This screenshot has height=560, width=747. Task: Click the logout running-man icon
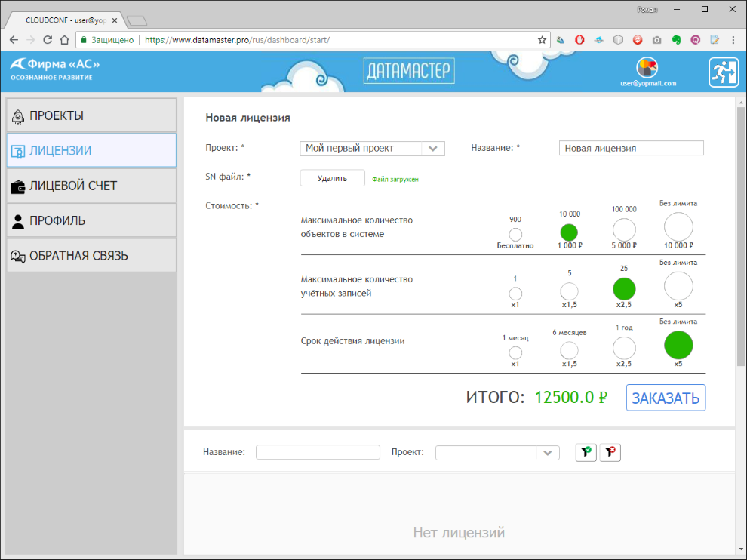point(724,72)
